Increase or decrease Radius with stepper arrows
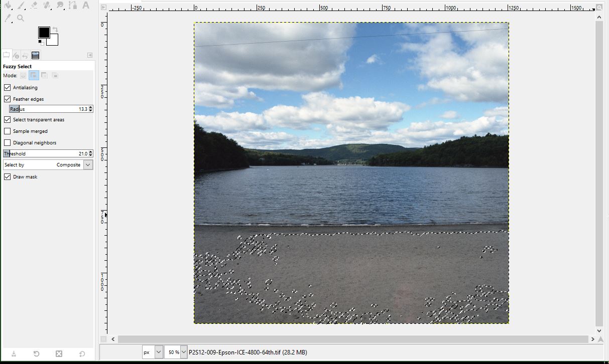 pyautogui.click(x=91, y=109)
